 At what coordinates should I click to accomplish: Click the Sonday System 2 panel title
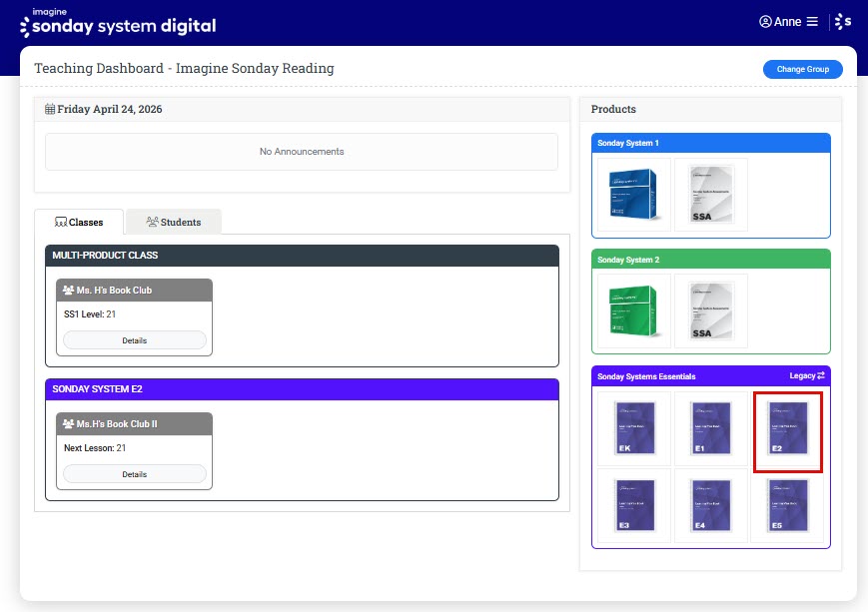pyautogui.click(x=628, y=260)
